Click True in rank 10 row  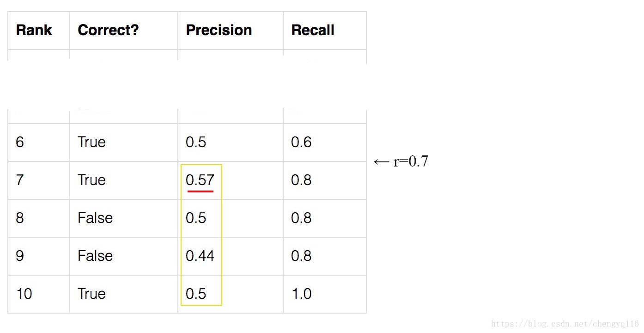91,294
